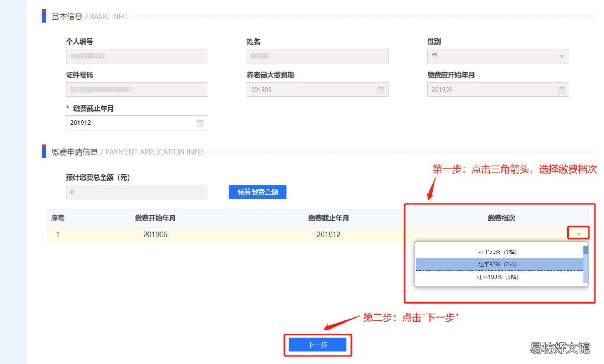Image resolution: width=604 pixels, height=364 pixels.
Task: Click the 姓名 input field
Action: pyautogui.click(x=318, y=56)
